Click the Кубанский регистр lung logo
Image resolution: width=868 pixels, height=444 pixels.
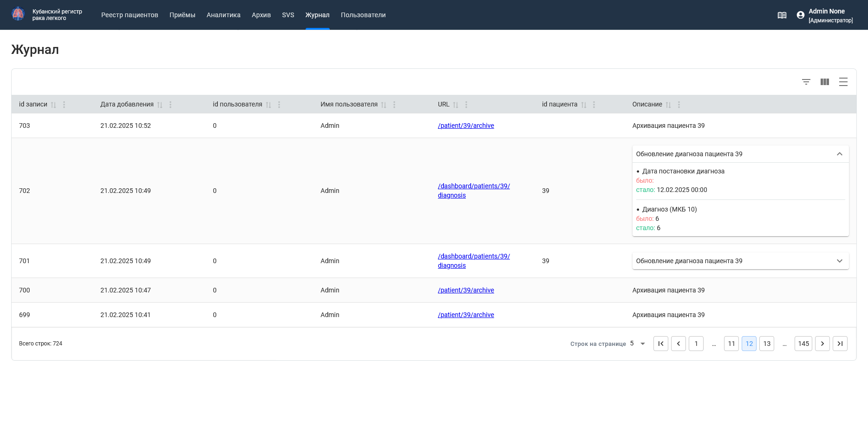click(x=18, y=14)
